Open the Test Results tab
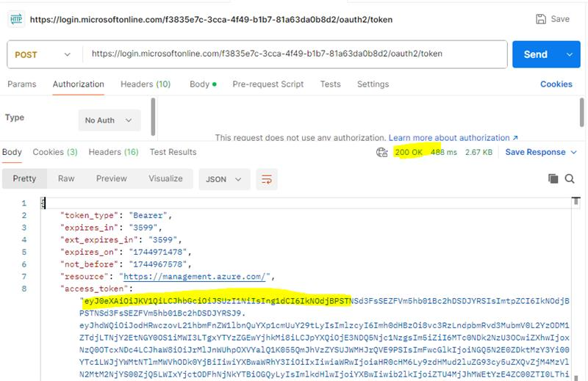Image resolution: width=588 pixels, height=381 pixels. coord(173,152)
